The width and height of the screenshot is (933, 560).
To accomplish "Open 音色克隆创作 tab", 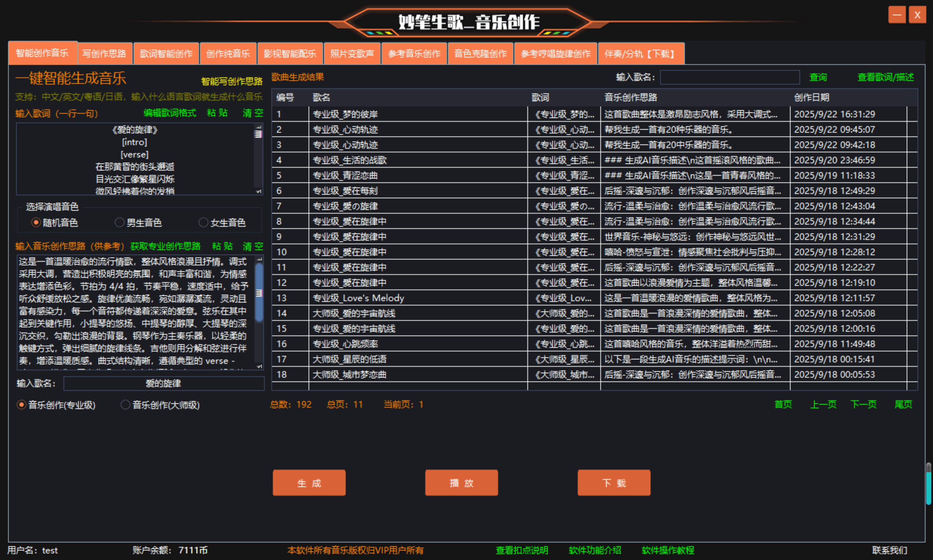I will click(480, 54).
